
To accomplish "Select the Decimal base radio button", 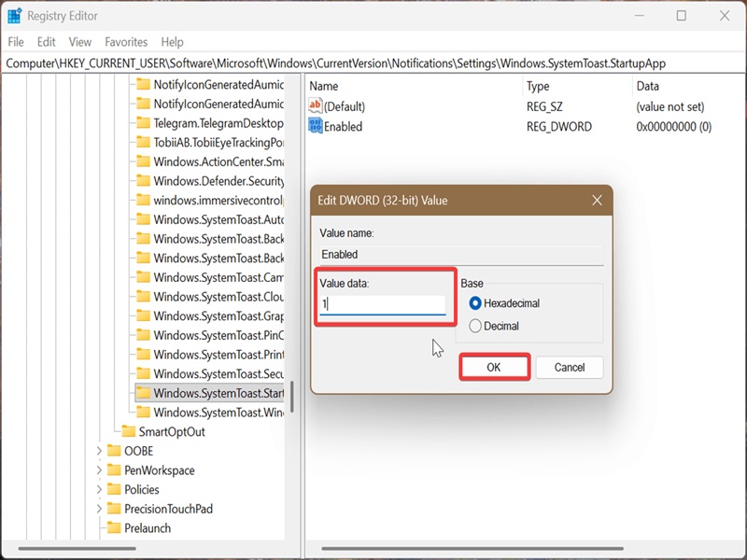I will (x=475, y=326).
